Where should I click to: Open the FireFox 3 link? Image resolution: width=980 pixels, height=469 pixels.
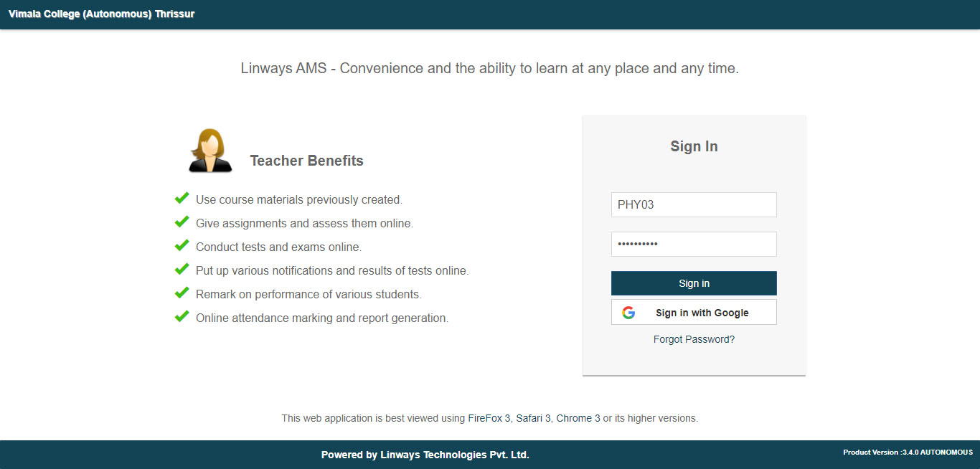pos(489,418)
